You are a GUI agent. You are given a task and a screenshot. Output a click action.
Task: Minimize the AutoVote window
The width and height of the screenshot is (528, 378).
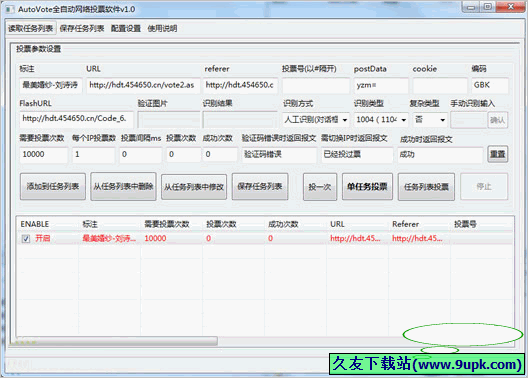[471, 7]
